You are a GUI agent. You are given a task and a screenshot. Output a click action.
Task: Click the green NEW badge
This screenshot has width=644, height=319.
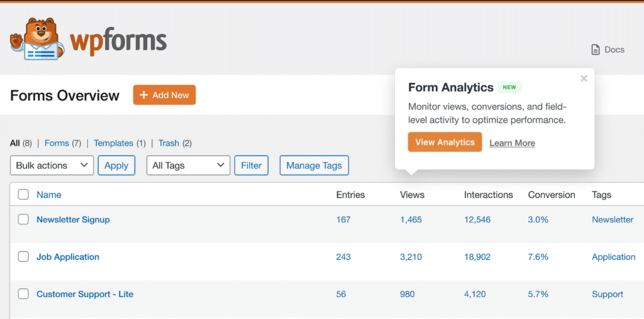pyautogui.click(x=509, y=87)
